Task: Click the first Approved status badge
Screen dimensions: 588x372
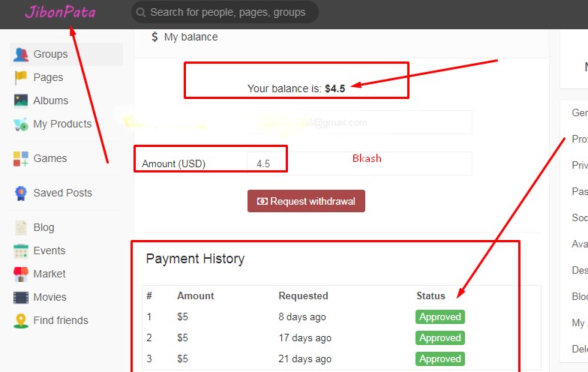Action: [440, 316]
